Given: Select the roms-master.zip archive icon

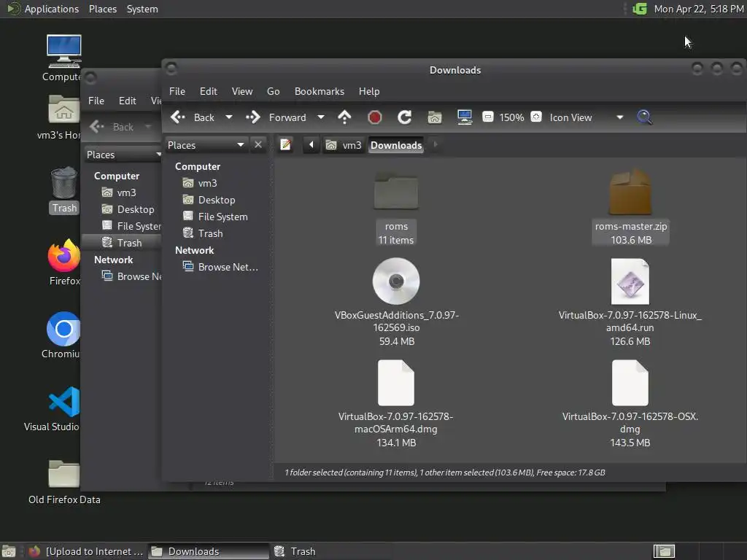Looking at the screenshot, I should tap(630, 192).
